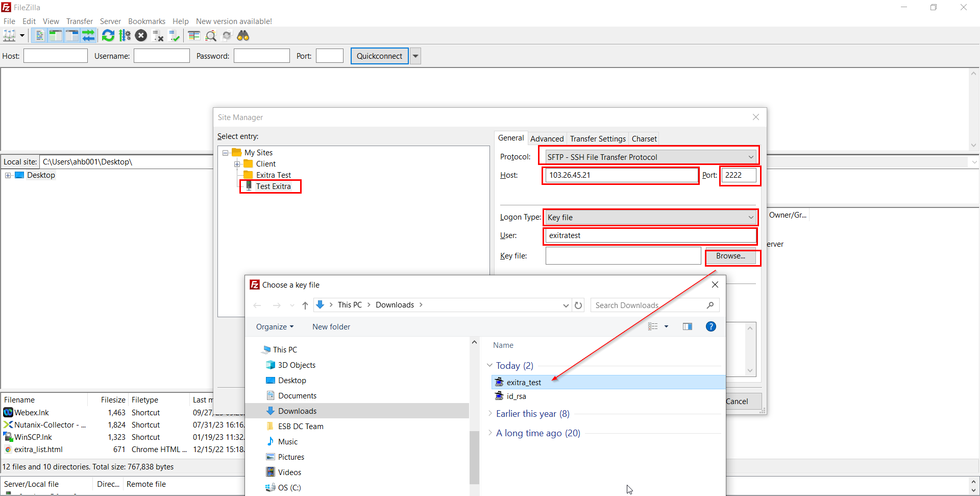The width and height of the screenshot is (980, 496).
Task: Toggle the message log display
Action: 39,36
